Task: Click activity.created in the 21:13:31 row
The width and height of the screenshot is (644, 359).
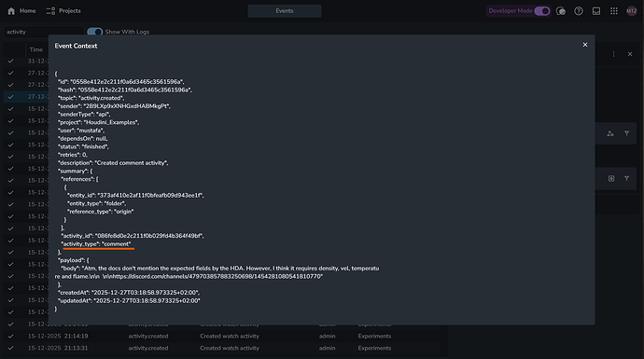Action: [148, 348]
